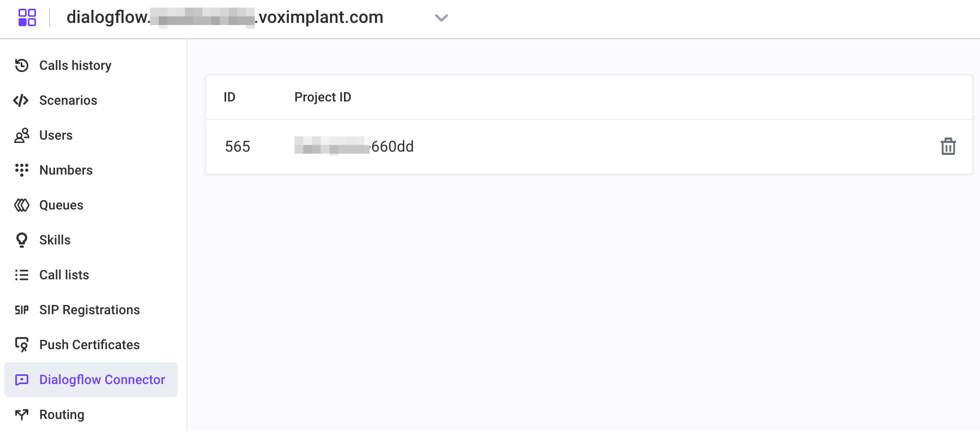Select the Numbers dial-pad icon
This screenshot has width=980, height=431.
[22, 170]
